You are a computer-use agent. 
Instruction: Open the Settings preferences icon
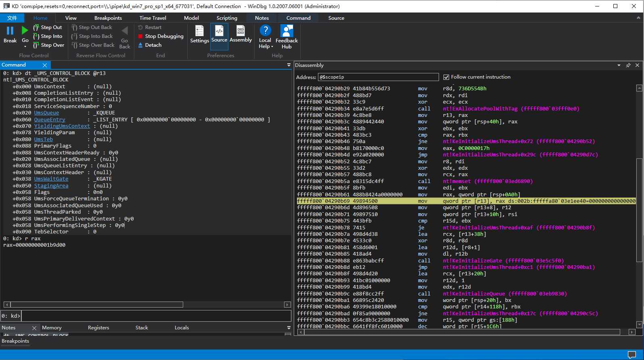pyautogui.click(x=199, y=31)
